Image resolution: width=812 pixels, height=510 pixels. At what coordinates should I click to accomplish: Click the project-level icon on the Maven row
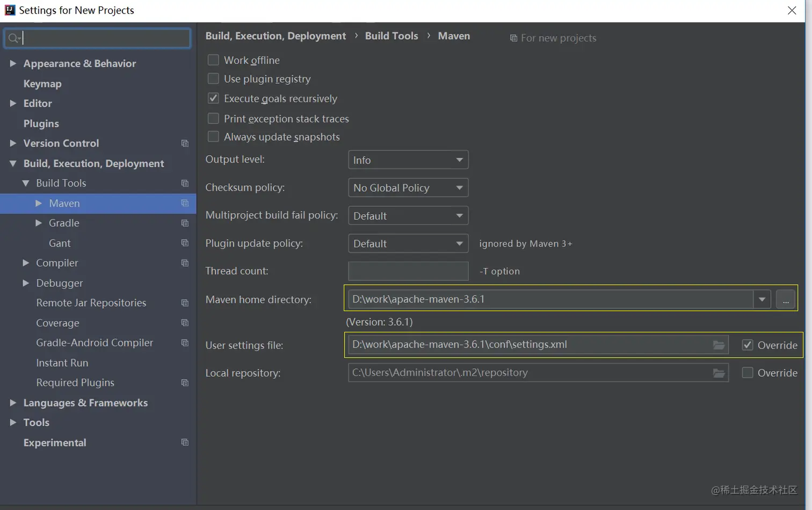185,203
